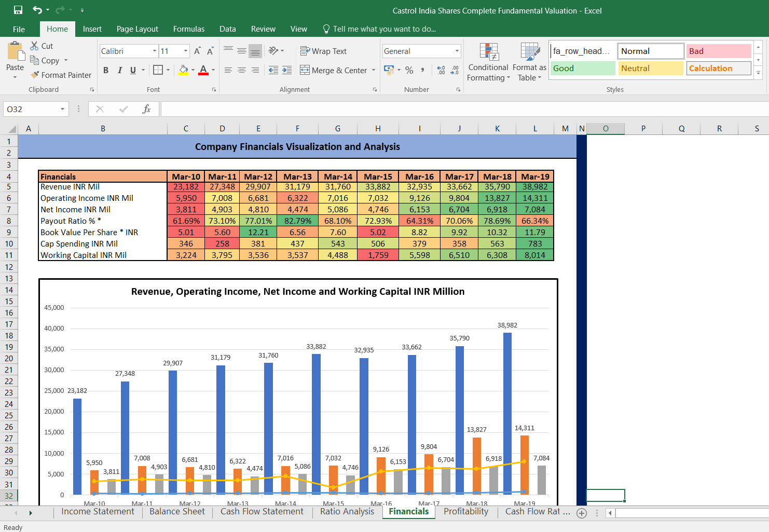Toggle Middle Align vertical alignment
The image size is (769, 532).
pos(242,51)
